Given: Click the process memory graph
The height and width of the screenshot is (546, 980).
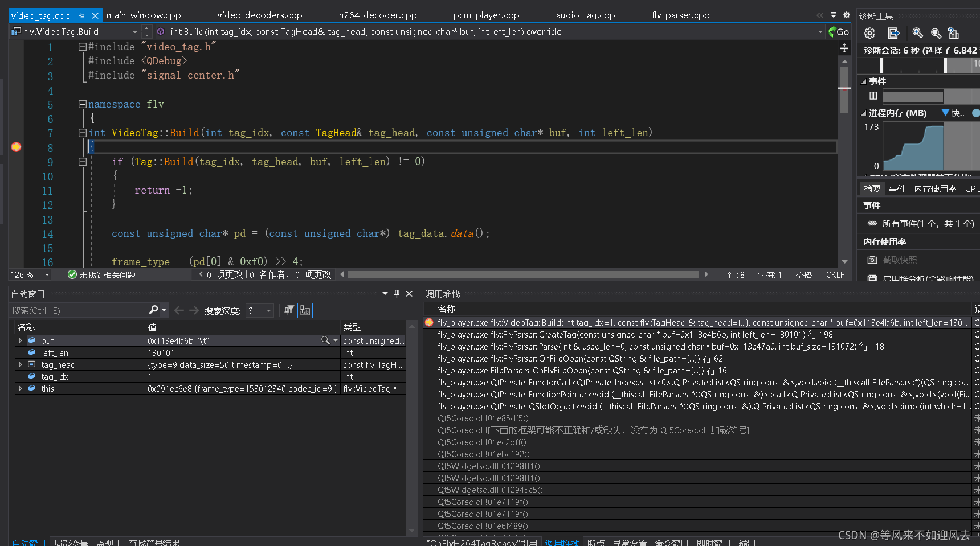Looking at the screenshot, I should [x=931, y=146].
